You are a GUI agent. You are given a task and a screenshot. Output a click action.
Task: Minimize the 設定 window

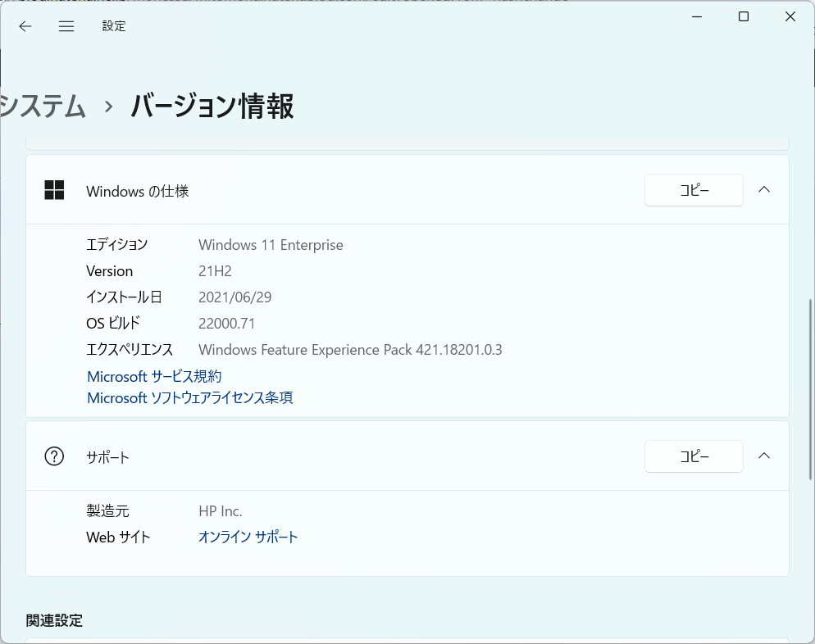coord(697,16)
